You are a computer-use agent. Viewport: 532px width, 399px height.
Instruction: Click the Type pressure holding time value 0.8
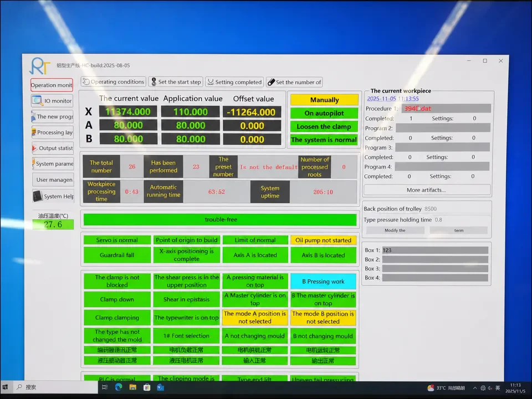click(438, 220)
